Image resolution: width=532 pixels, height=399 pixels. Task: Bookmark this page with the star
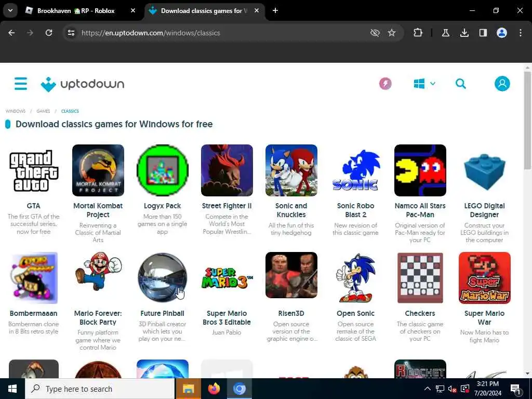click(x=392, y=33)
